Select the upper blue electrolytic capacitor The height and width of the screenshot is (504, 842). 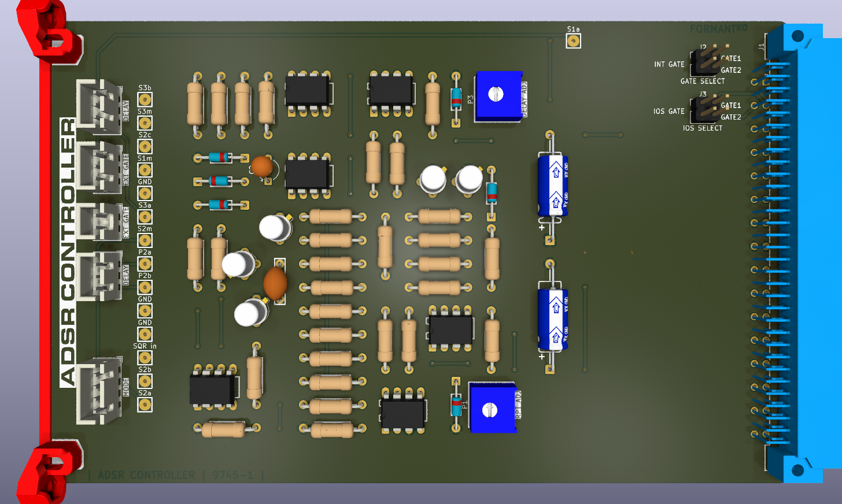click(x=553, y=185)
